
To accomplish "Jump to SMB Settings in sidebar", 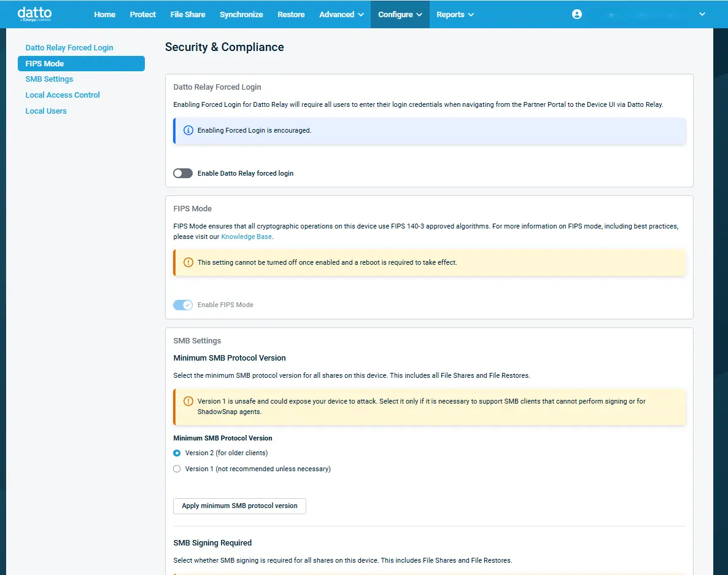I will pyautogui.click(x=49, y=79).
